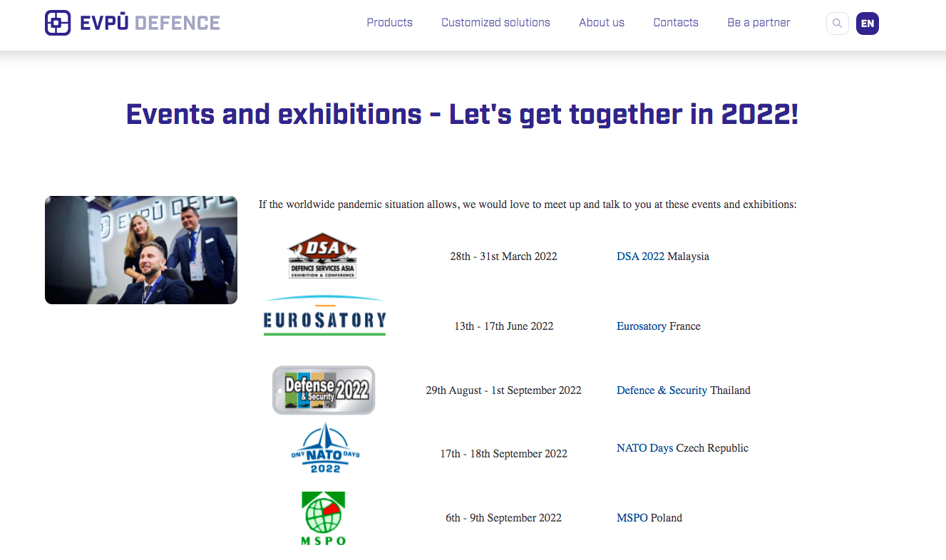The width and height of the screenshot is (946, 560).
Task: Visit the Eurosatory link
Action: coord(642,326)
